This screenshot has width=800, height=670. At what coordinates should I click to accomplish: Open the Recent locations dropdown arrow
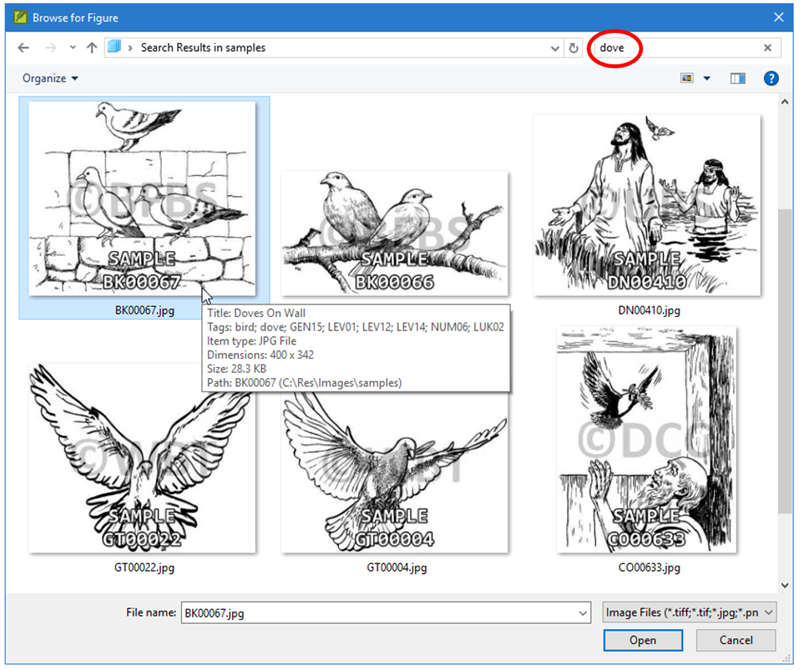point(71,48)
